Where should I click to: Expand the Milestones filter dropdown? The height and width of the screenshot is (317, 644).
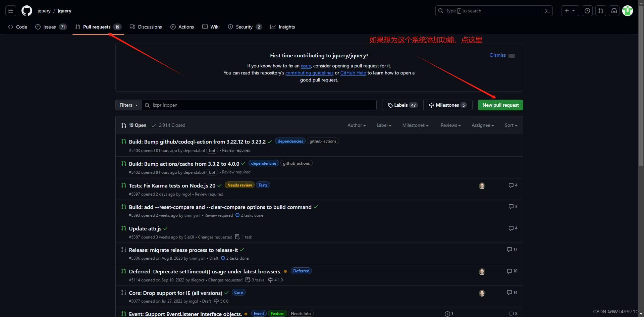pos(416,125)
